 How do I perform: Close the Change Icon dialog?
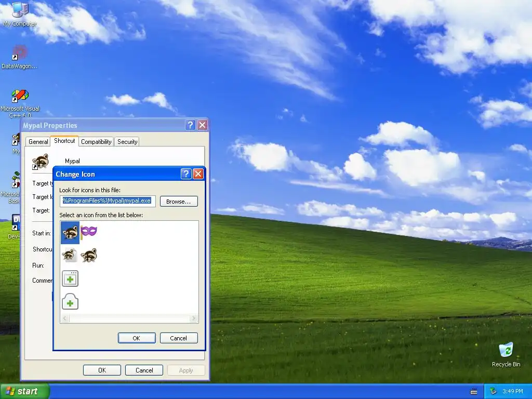point(198,174)
